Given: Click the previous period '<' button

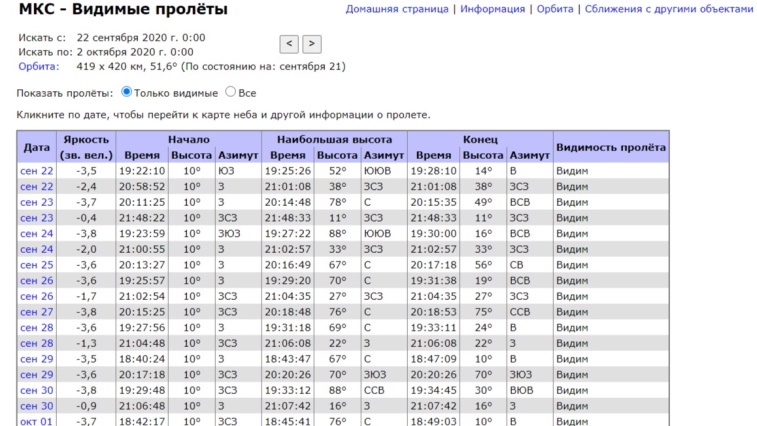Looking at the screenshot, I should click(289, 44).
